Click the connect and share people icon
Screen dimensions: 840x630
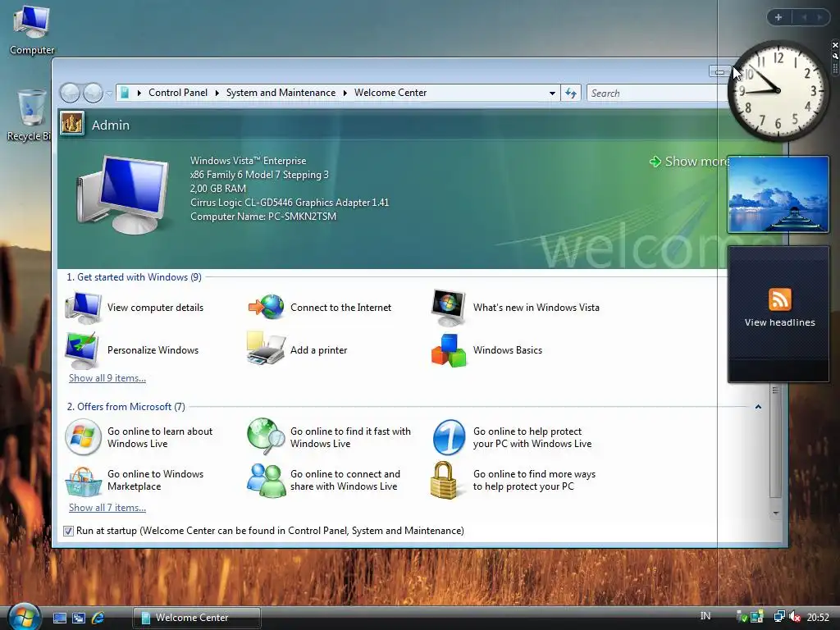pos(267,480)
